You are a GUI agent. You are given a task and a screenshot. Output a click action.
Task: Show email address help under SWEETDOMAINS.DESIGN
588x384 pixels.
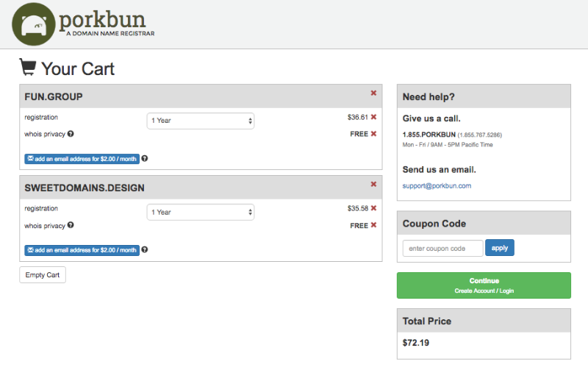pyautogui.click(x=145, y=249)
